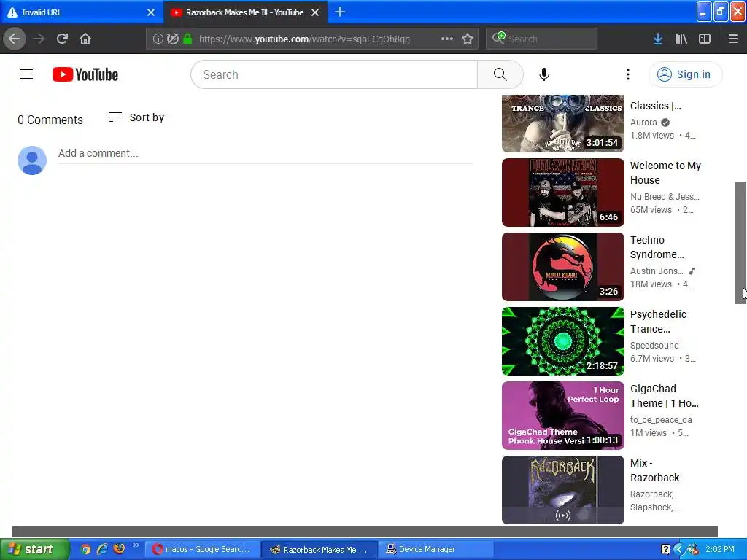Open the Sort by comments dropdown
Viewport: 747px width, 560px height.
click(136, 117)
